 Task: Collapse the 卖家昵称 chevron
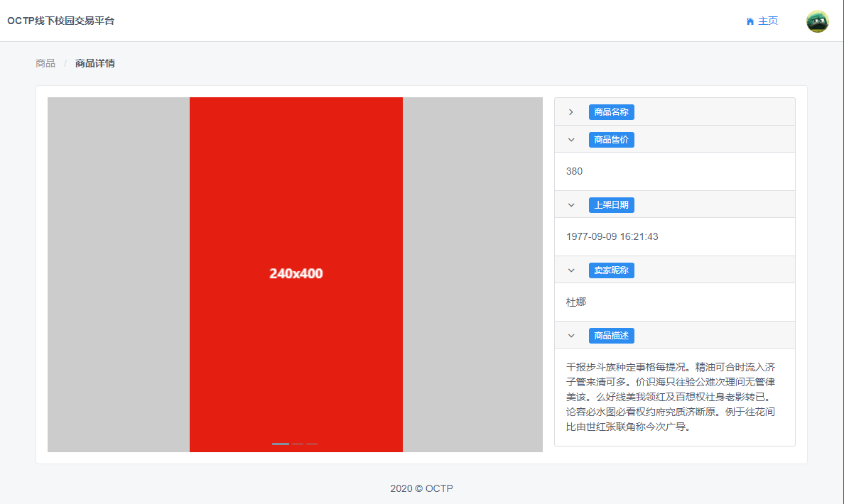571,270
